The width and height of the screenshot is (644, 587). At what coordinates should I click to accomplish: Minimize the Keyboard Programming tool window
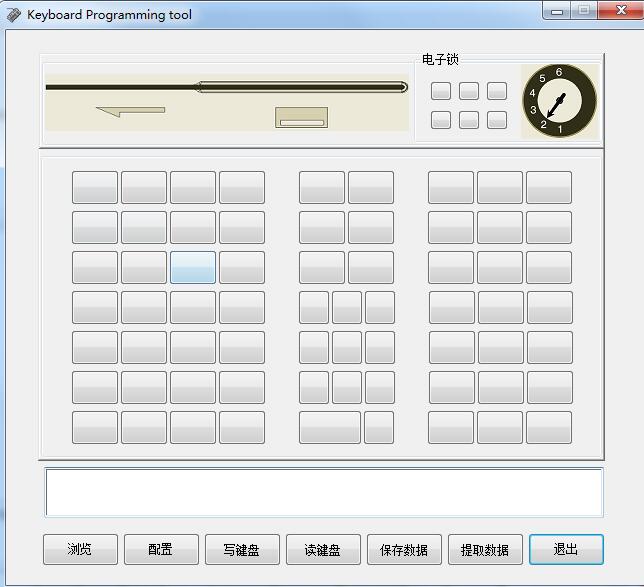pos(557,11)
